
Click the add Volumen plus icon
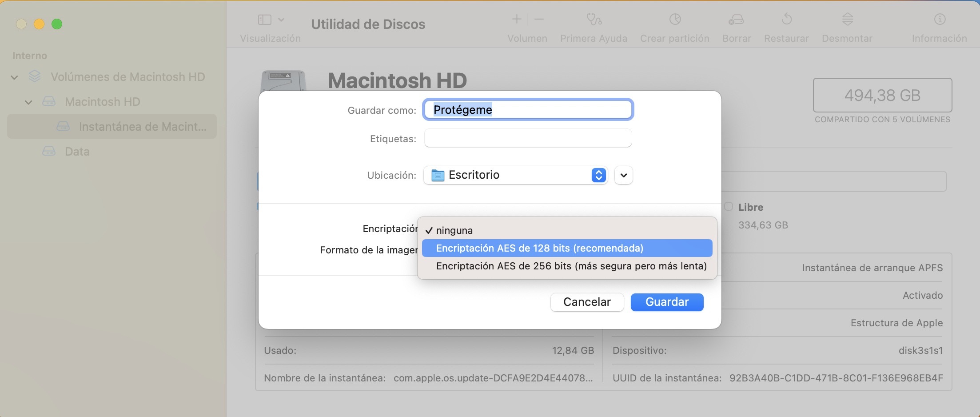click(x=516, y=19)
